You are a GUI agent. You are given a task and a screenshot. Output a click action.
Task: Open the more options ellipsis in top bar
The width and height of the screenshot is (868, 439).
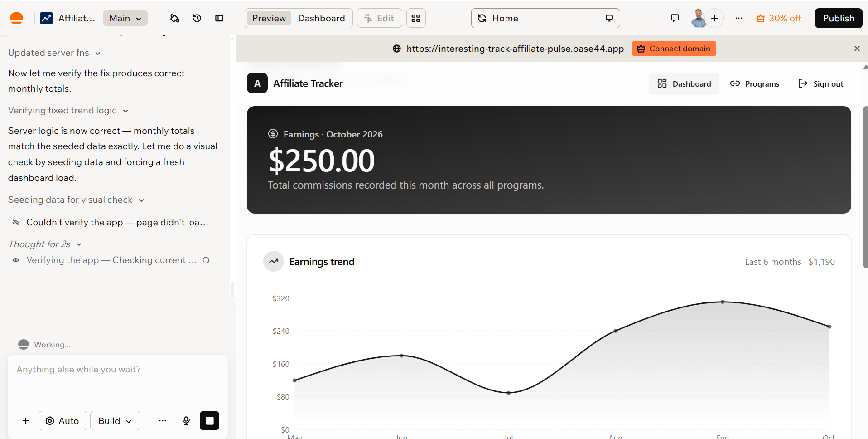[x=739, y=18]
